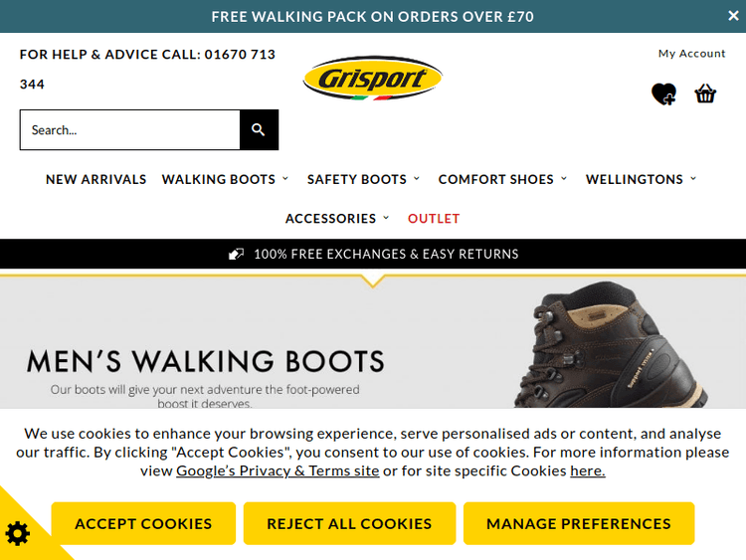Viewport: 746px width, 560px height.
Task: Open the shopping basket icon
Action: click(x=705, y=93)
